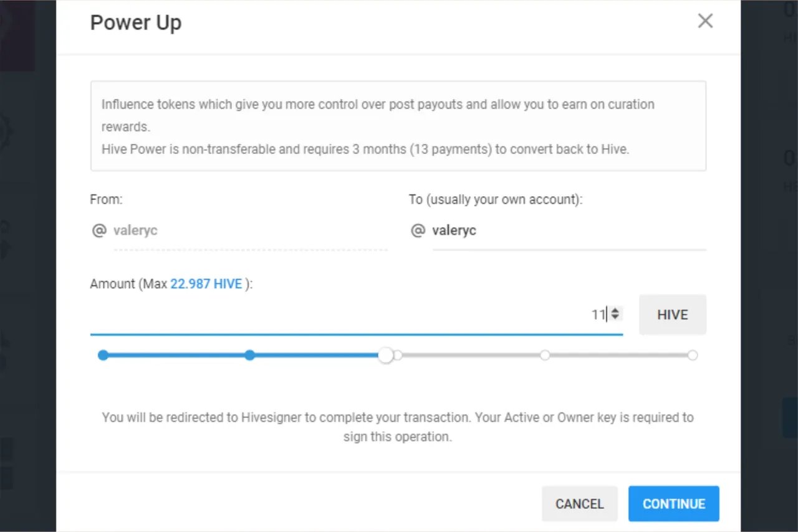Click the 'From:' label
Image resolution: width=798 pixels, height=532 pixels.
click(x=107, y=199)
